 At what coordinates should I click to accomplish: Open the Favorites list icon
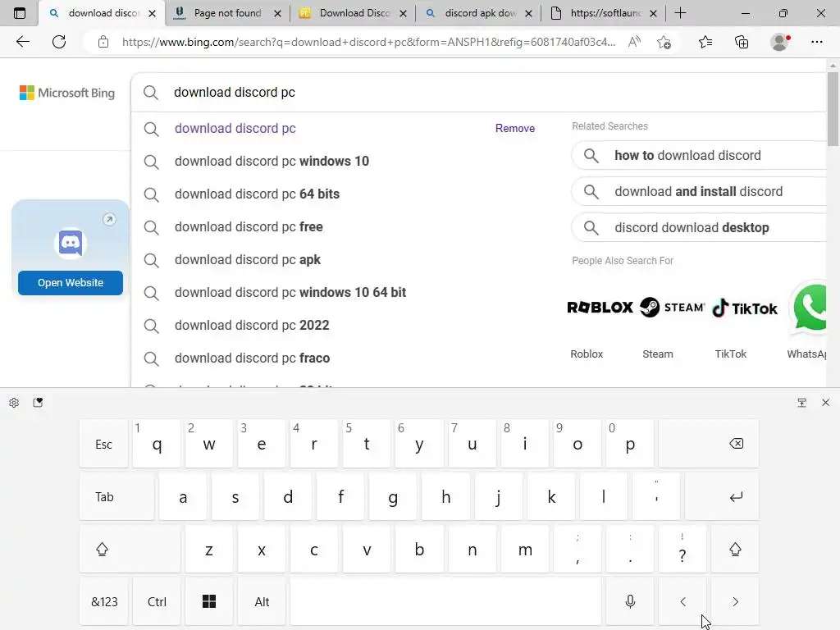(x=705, y=42)
